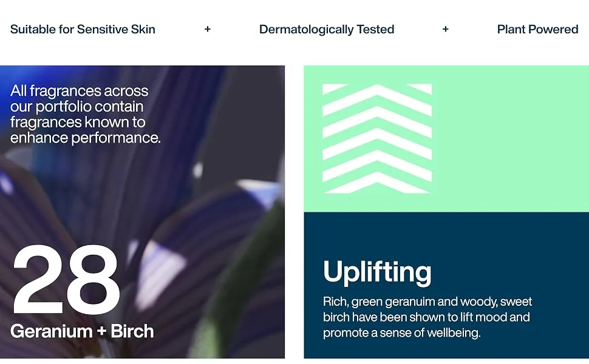Click the top stripe of chevron graphic
The height and width of the screenshot is (364, 589).
point(377,95)
